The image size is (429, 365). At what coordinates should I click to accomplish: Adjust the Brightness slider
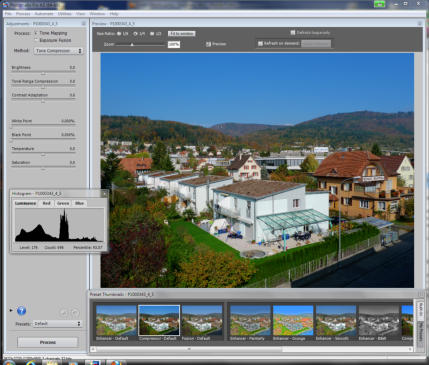(43, 73)
